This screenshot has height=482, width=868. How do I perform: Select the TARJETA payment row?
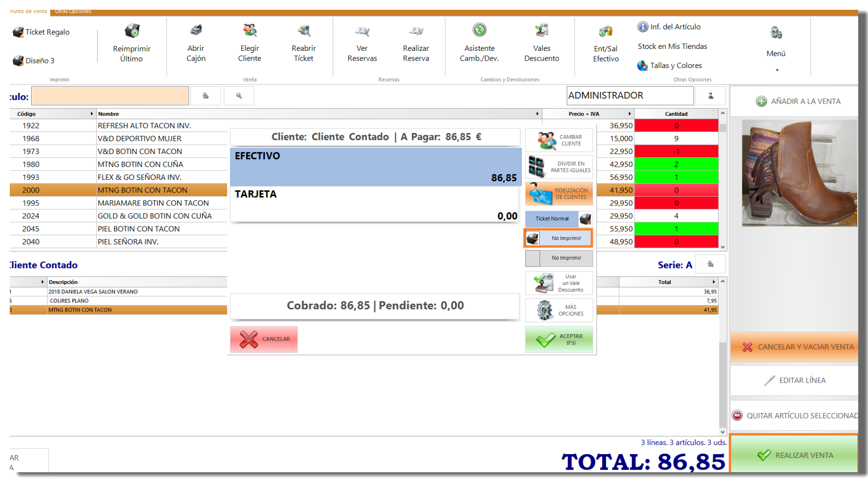pyautogui.click(x=375, y=204)
